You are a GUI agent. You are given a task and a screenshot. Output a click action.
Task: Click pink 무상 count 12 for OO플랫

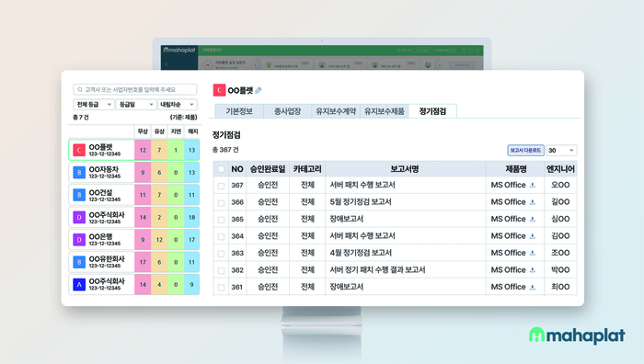coord(143,150)
